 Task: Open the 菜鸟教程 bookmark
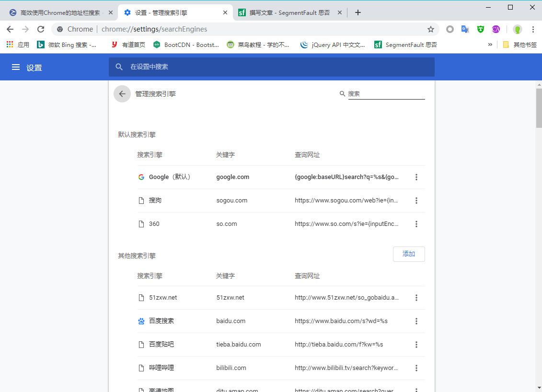point(259,45)
